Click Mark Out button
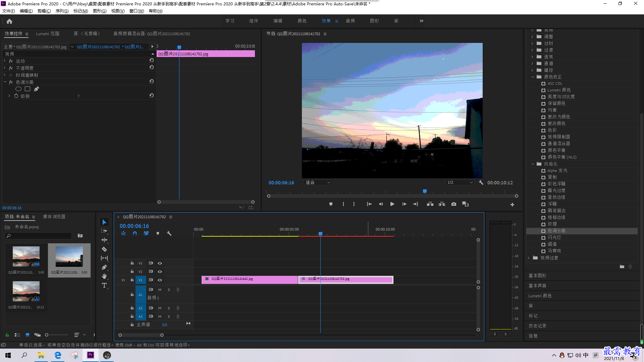Image resolution: width=644 pixels, height=362 pixels. pos(354,204)
